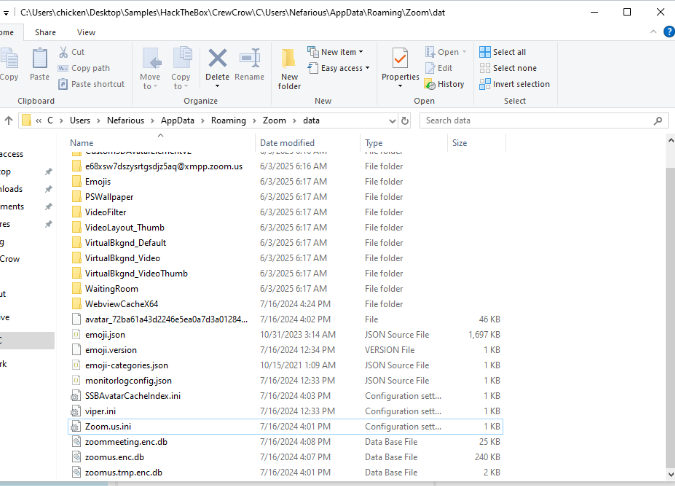
Task: Open the Properties checkmark icon
Action: point(400,58)
